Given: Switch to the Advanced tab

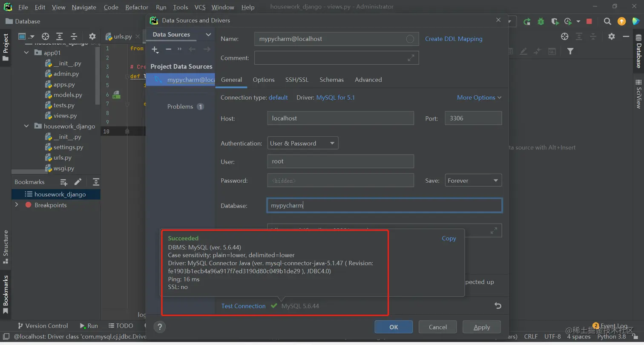Looking at the screenshot, I should click(368, 80).
